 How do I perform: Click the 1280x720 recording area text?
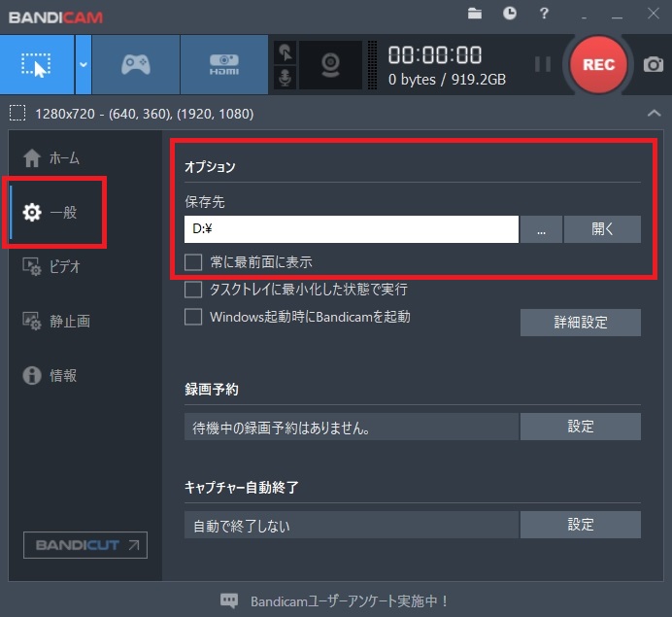tap(145, 114)
